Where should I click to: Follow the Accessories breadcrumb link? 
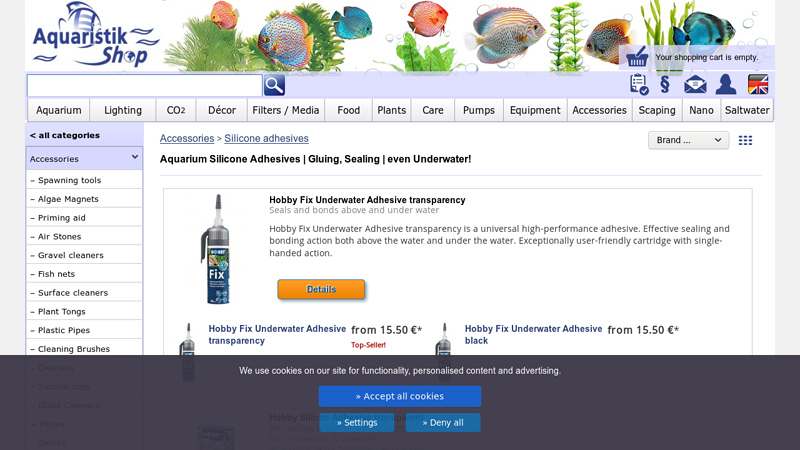[187, 138]
